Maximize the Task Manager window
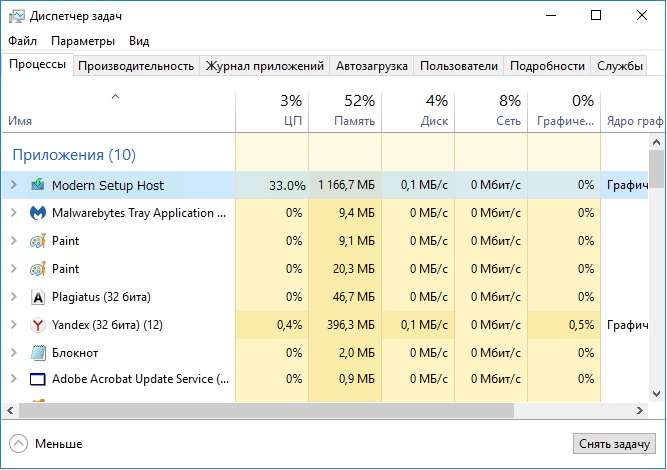This screenshot has width=667, height=470. coord(596,16)
